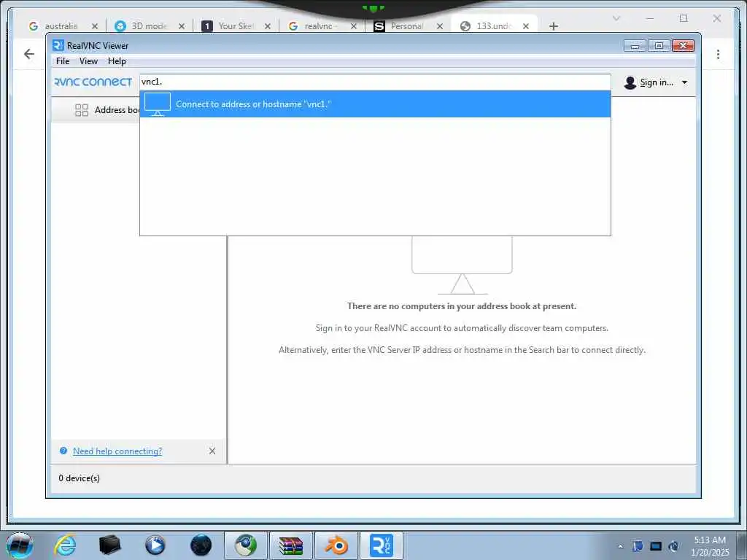The height and width of the screenshot is (560, 747).
Task: Switch to the 133.und browser tab
Action: (494, 26)
